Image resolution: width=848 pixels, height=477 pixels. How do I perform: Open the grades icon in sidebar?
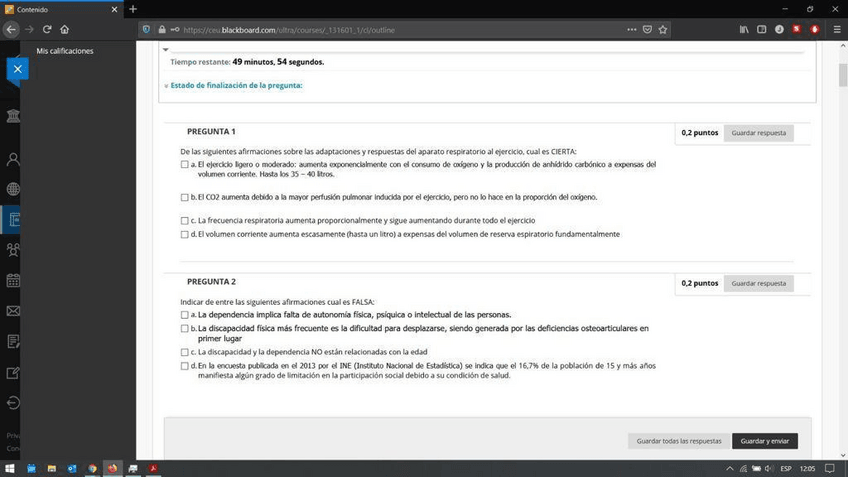13,341
